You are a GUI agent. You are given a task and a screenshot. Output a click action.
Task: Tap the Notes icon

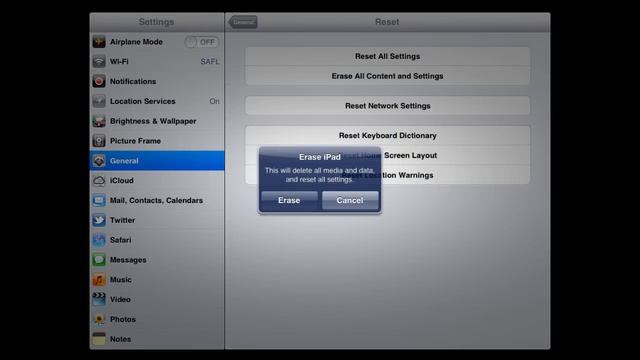(99, 339)
